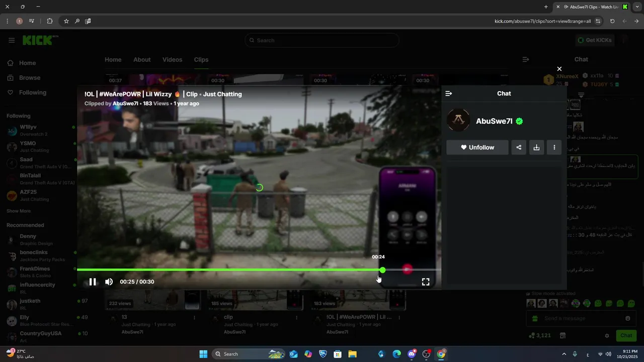Open YSMO followed channel
This screenshot has width=644, height=362.
pos(40,147)
